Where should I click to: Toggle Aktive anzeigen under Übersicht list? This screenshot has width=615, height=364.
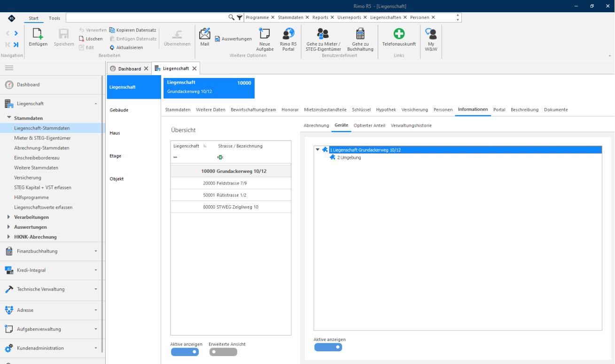tap(185, 352)
